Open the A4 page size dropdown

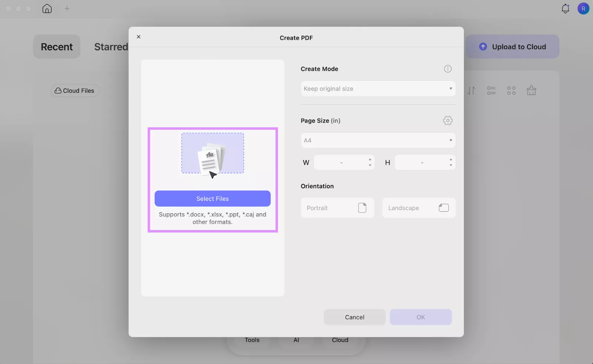[x=378, y=140]
